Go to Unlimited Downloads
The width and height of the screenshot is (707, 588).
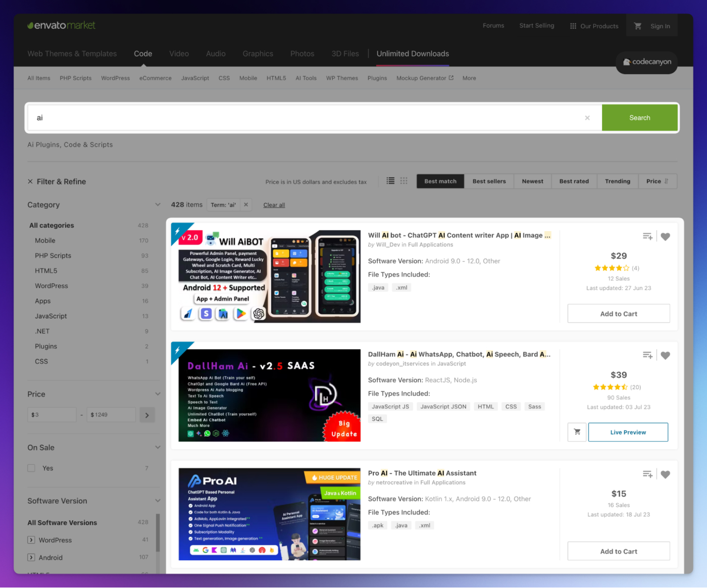click(x=413, y=54)
